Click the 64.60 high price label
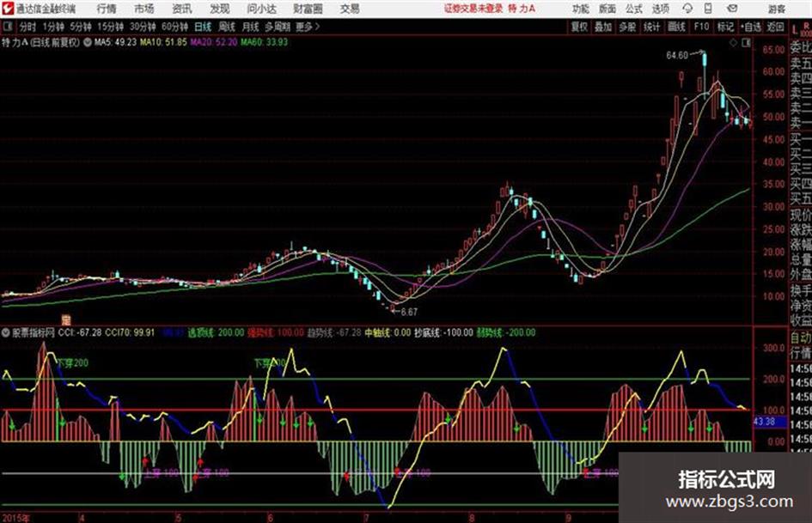 (x=677, y=55)
